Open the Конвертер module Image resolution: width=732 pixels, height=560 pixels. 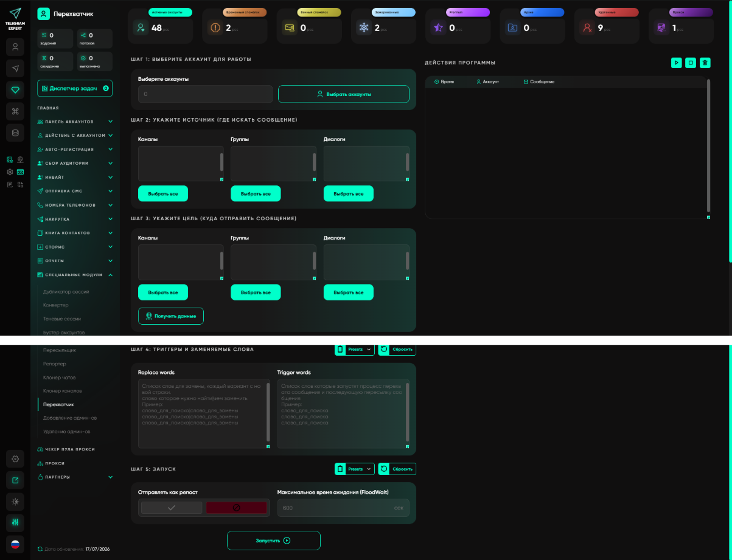pyautogui.click(x=56, y=305)
